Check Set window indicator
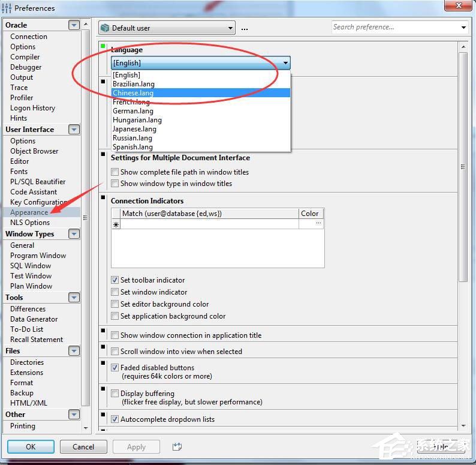This screenshot has height=465, width=476. click(115, 292)
